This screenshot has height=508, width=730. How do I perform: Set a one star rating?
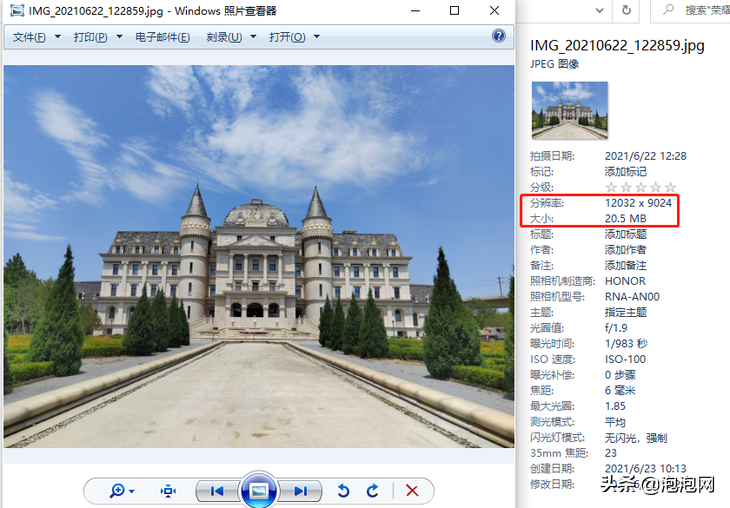[x=611, y=187]
